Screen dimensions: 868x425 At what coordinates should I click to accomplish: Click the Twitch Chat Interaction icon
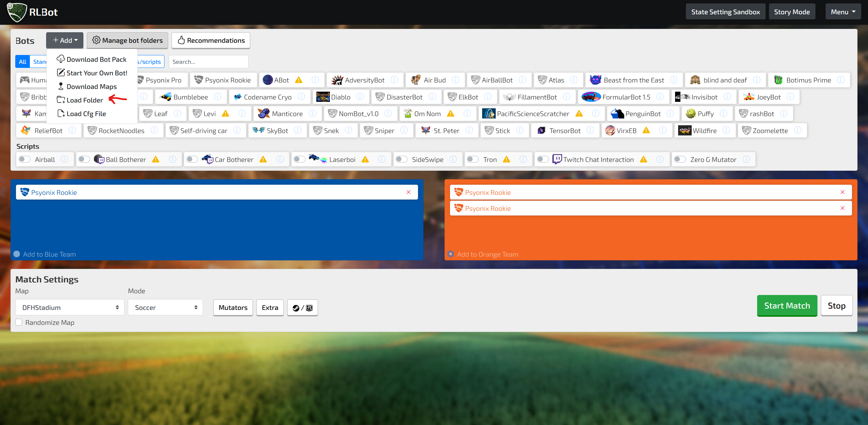[557, 159]
